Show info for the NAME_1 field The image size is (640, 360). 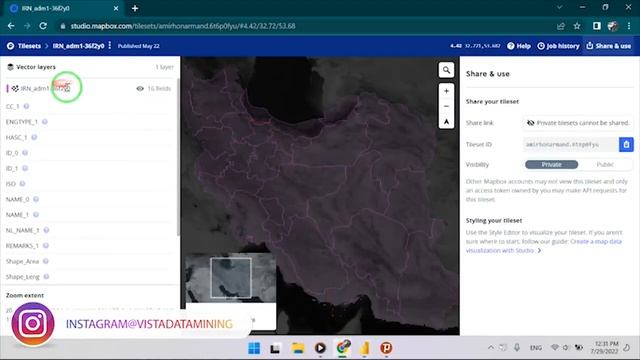[x=36, y=215]
